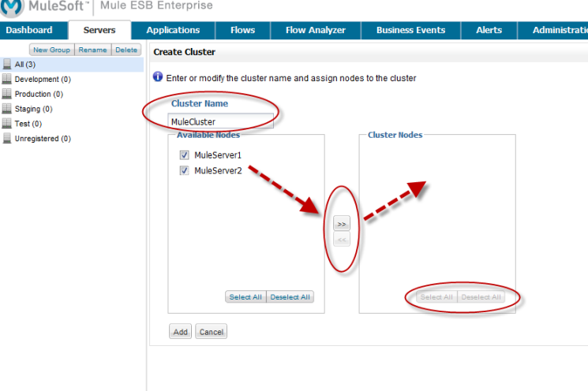Image resolution: width=588 pixels, height=391 pixels.
Task: Open the Flows tab
Action: 242,30
